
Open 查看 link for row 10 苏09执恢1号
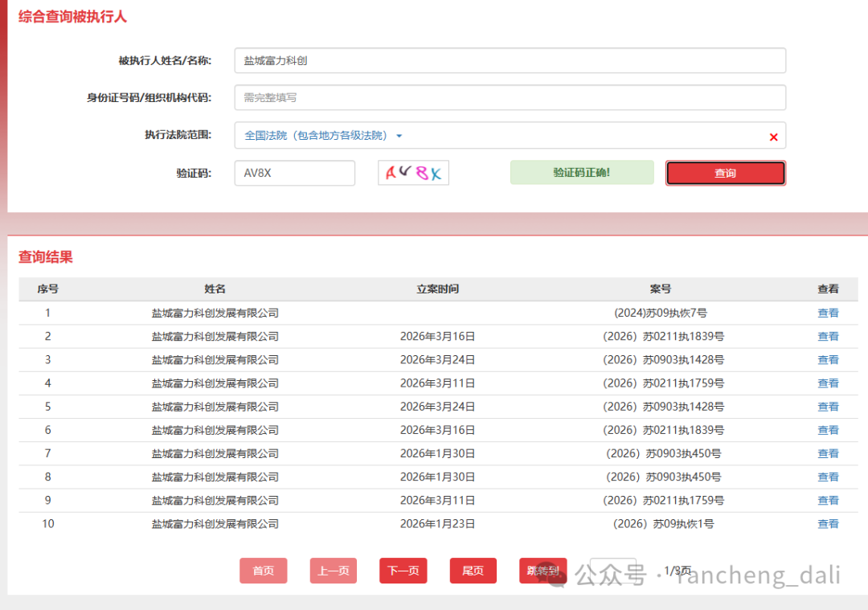[828, 524]
